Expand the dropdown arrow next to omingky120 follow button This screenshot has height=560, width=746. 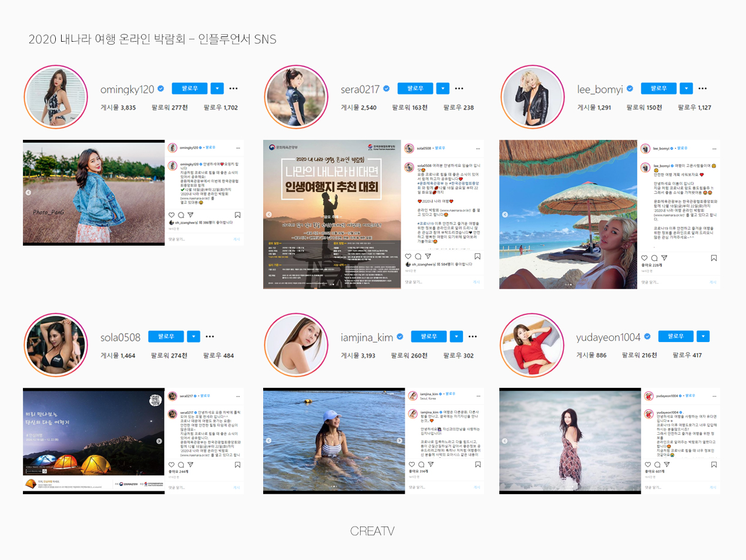[x=217, y=89]
